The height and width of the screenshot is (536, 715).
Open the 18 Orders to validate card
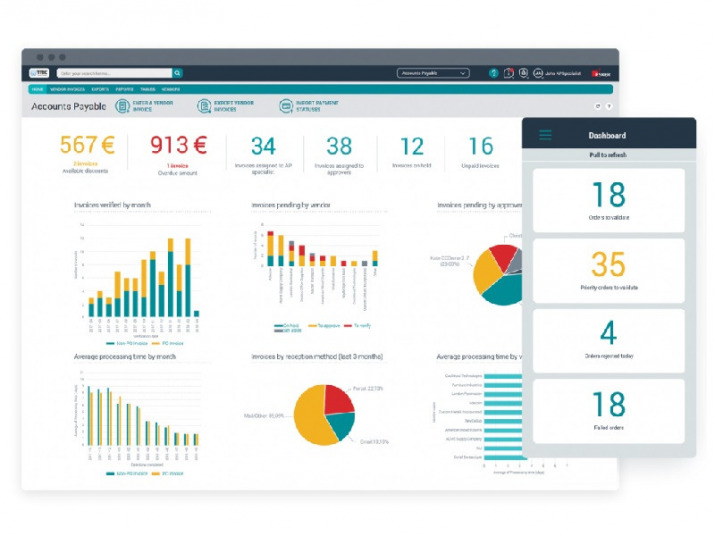[608, 200]
